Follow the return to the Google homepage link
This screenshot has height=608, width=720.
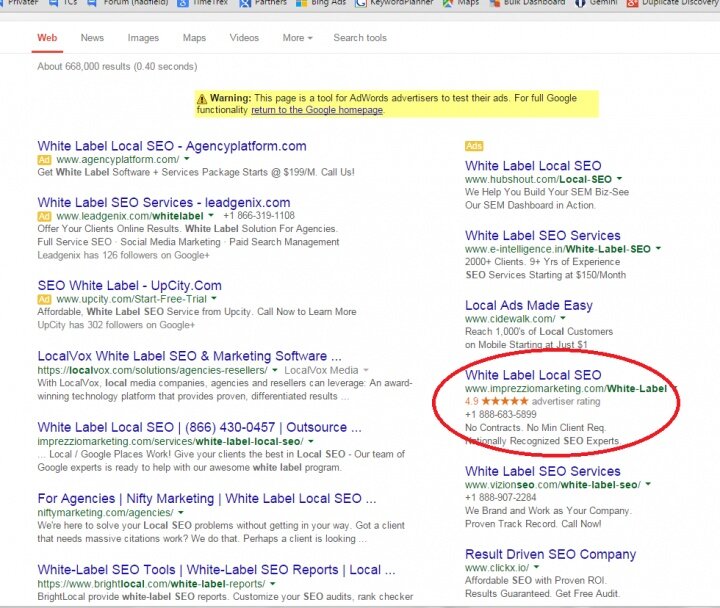(317, 110)
